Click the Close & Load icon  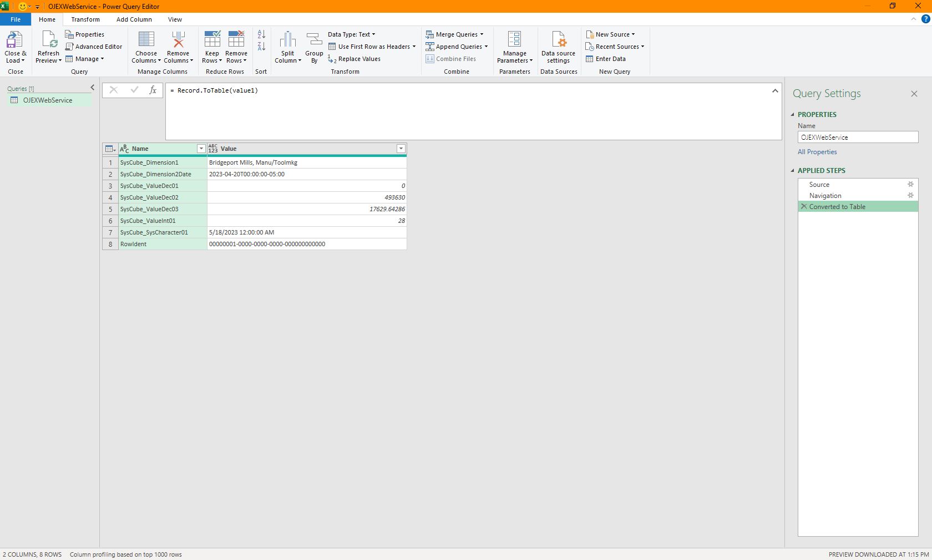point(14,40)
